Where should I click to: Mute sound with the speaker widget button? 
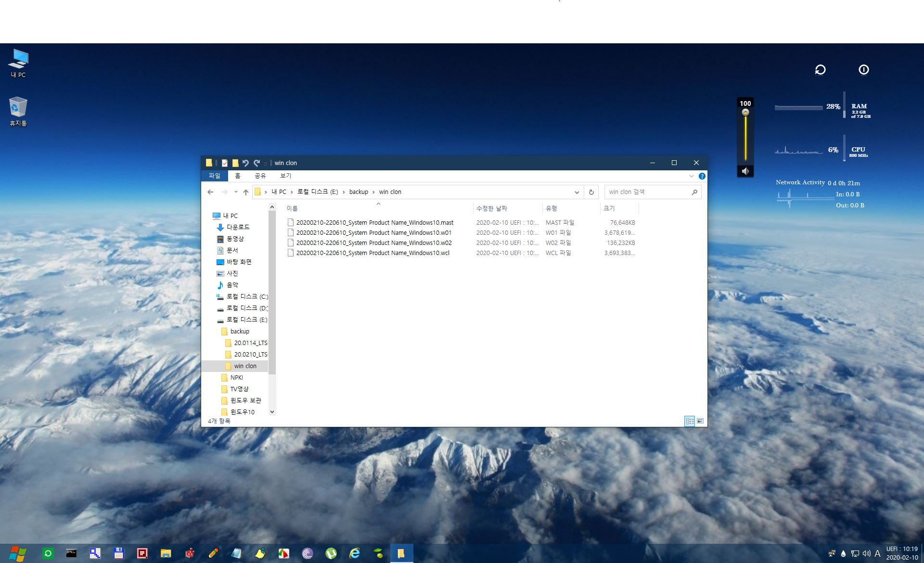click(x=745, y=171)
